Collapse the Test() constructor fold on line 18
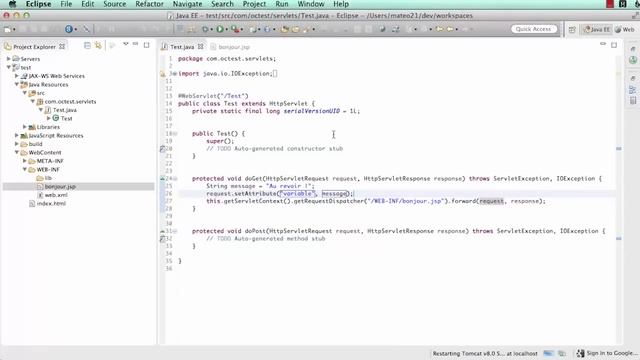 [175, 133]
